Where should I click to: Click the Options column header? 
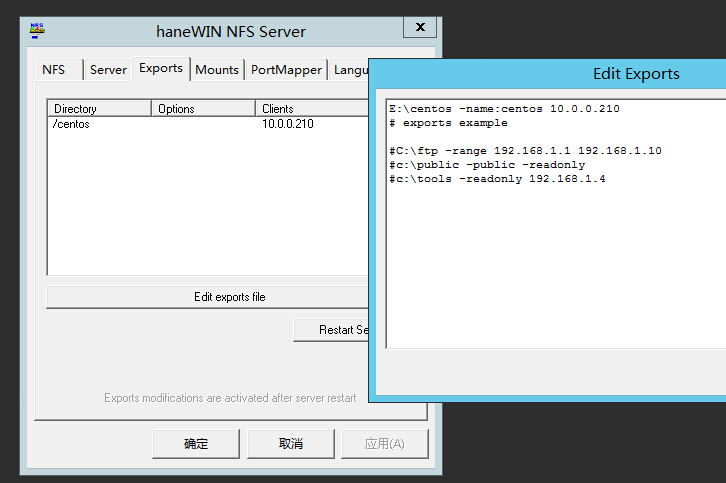tap(203, 108)
